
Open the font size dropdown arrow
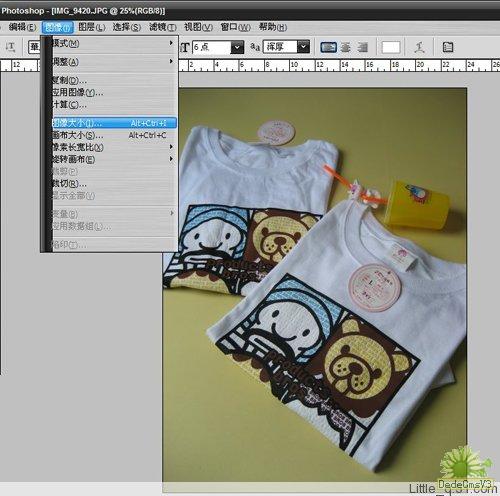click(x=237, y=47)
